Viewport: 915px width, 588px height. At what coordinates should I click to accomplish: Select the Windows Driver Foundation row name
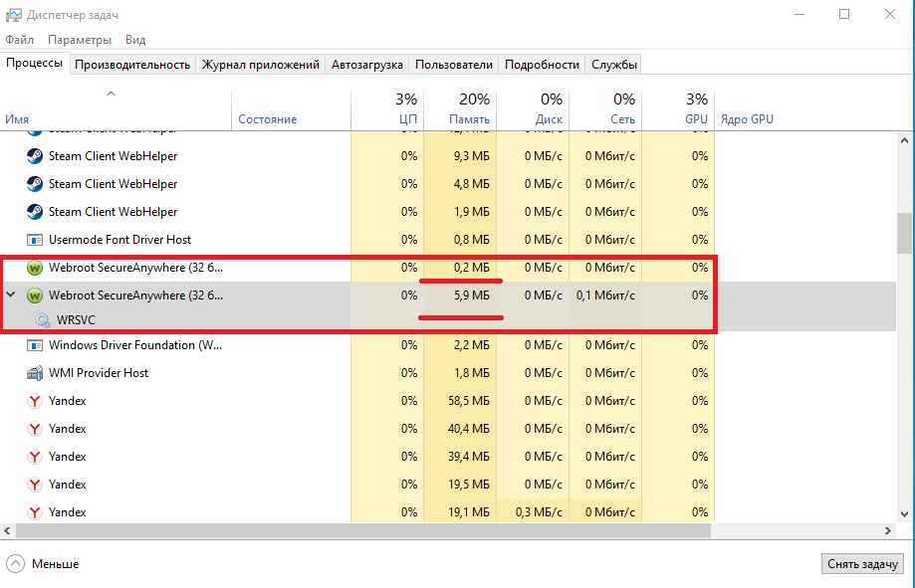[135, 345]
